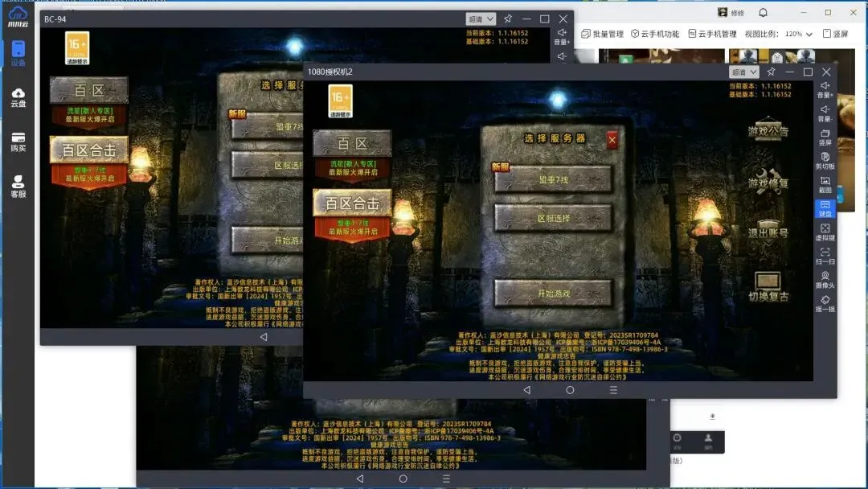Select 盟重7线 server in 1080授权机2 dialog
The height and width of the screenshot is (489, 868).
point(554,179)
